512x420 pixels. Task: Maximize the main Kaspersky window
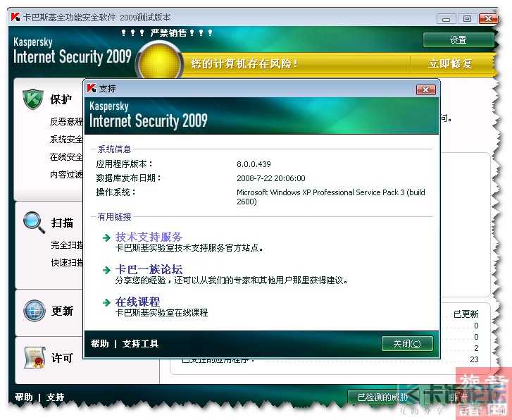pos(467,19)
